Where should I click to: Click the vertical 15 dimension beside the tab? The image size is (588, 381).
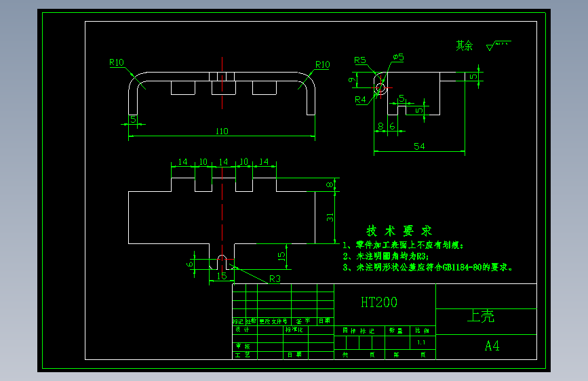[281, 256]
